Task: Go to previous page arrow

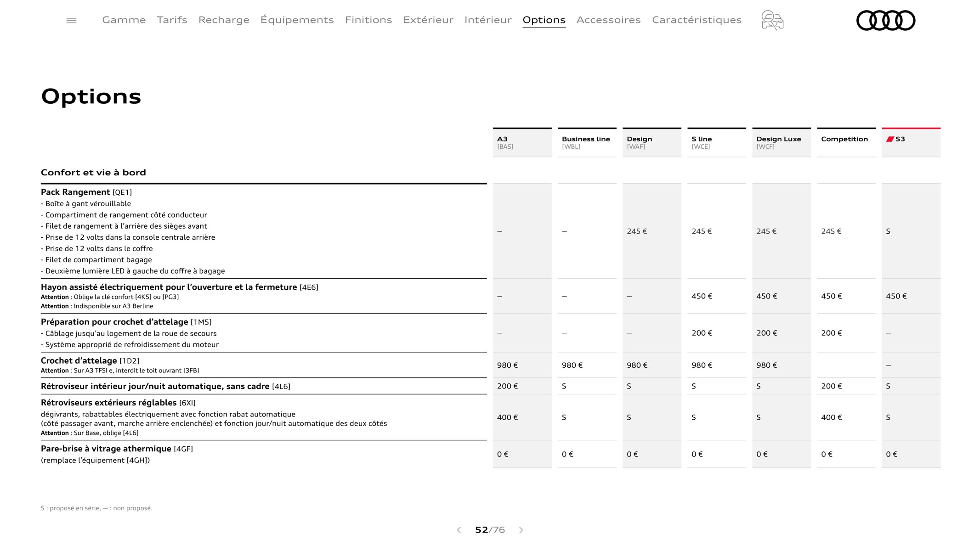Action: pos(459,530)
